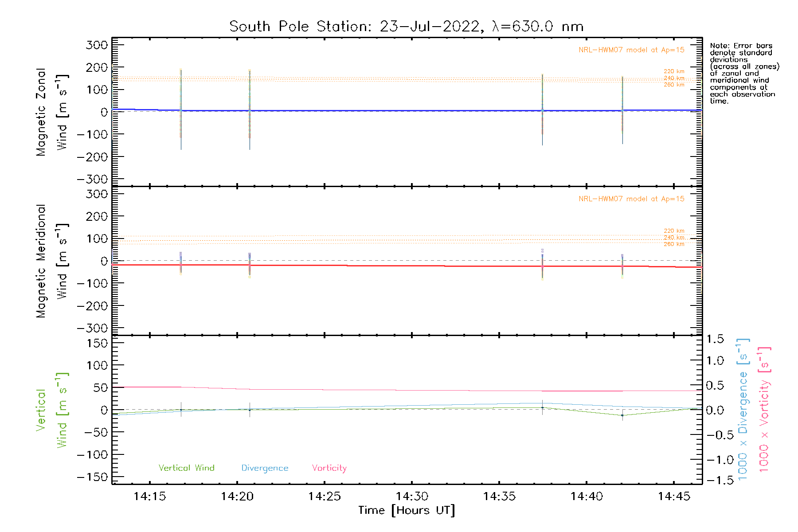Click the 14:30 time axis tick label
Screen dimensions: 798x532
[x=412, y=496]
